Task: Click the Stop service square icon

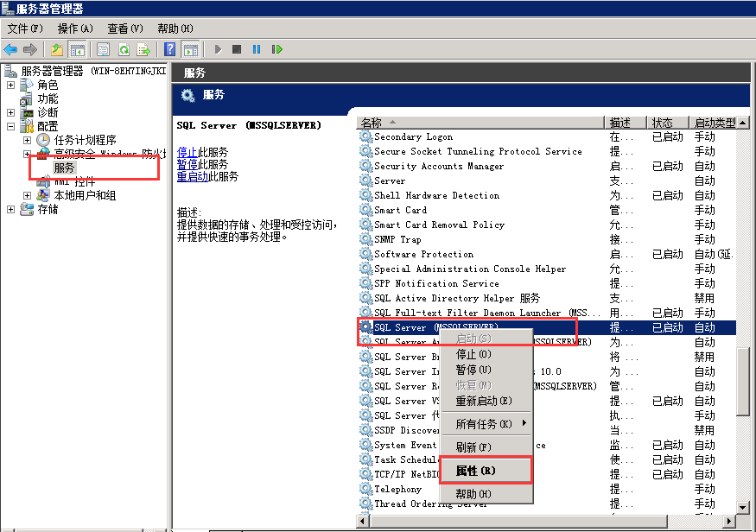Action: 237,49
